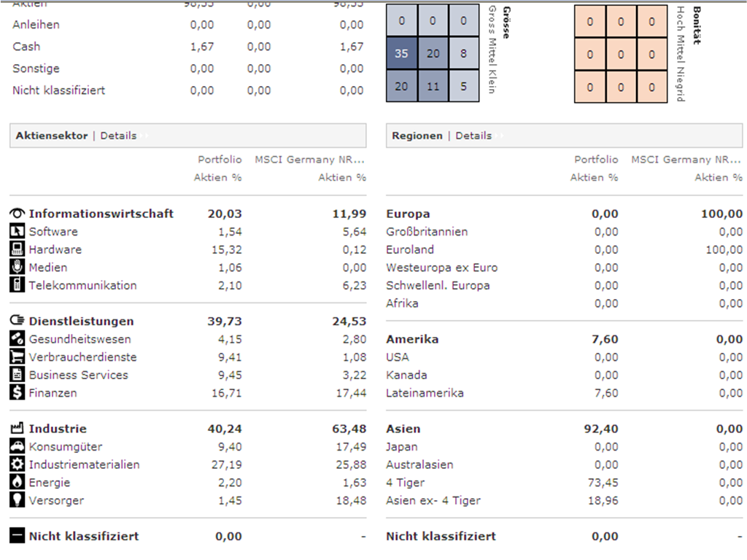Image resolution: width=747 pixels, height=560 pixels.
Task: Click the Anleihen asset row label
Action: [36, 25]
